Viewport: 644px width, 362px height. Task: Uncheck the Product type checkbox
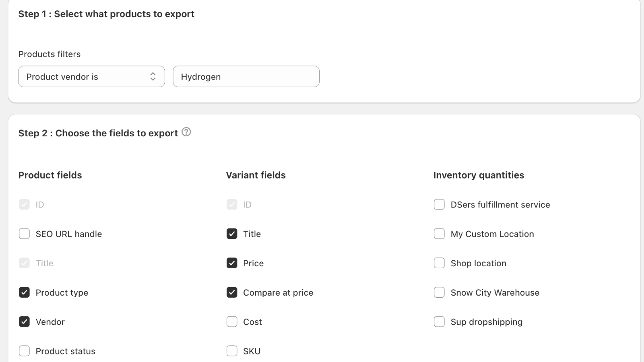click(24, 292)
